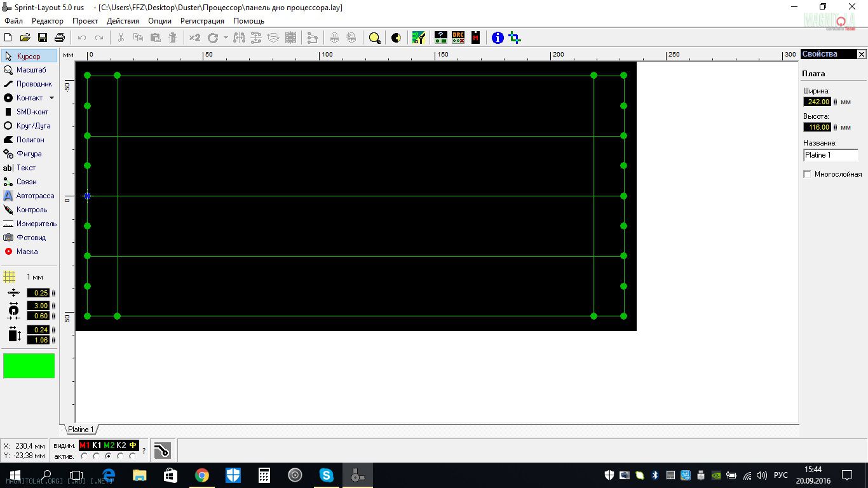The width and height of the screenshot is (868, 488).
Task: Click the Ширина board width field
Action: pos(817,102)
